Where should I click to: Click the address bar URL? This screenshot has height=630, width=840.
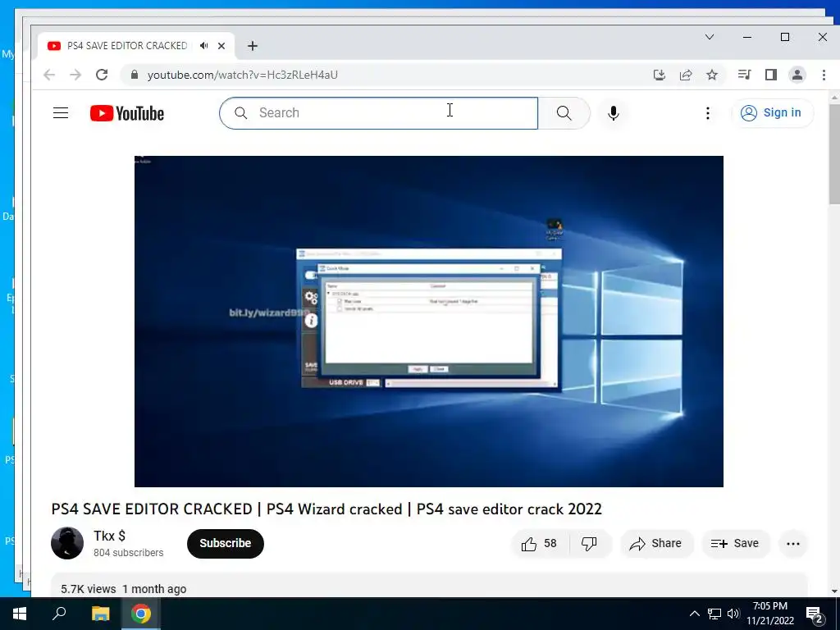pos(243,75)
